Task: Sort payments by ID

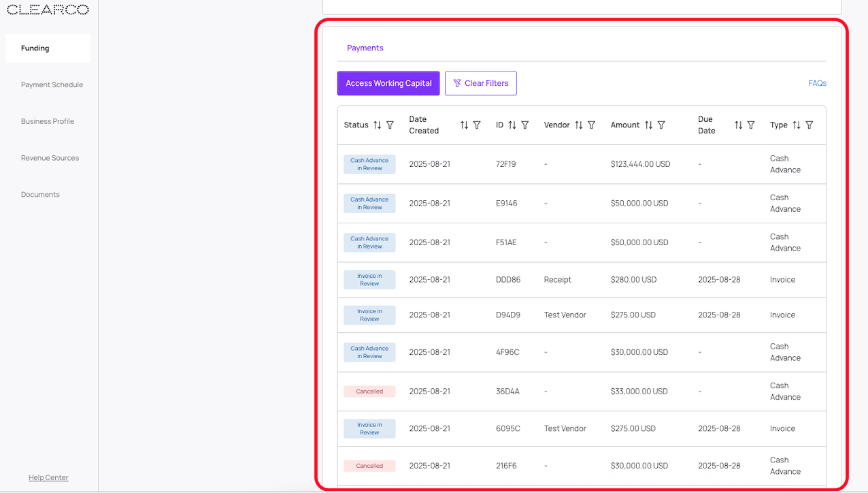Action: [512, 125]
